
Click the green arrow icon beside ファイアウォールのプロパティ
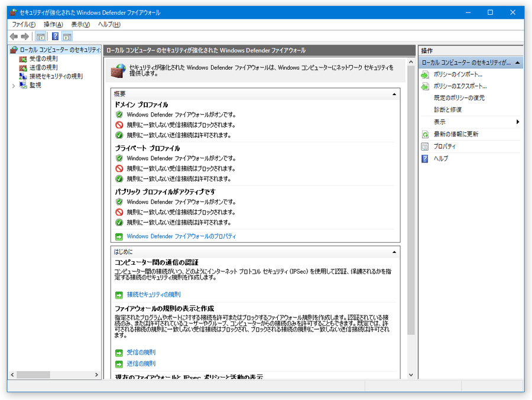(119, 236)
